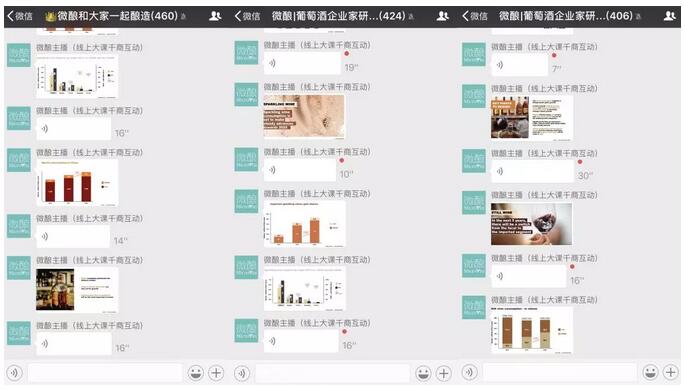Open the shelf bottles slide image in the (406) chat
The height and width of the screenshot is (389, 685).
click(532, 118)
